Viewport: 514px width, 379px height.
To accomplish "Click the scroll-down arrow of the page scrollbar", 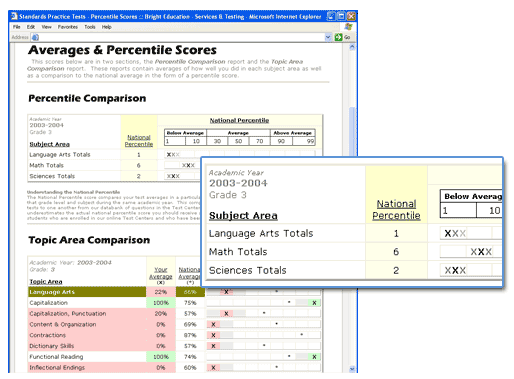I will 352,369.
